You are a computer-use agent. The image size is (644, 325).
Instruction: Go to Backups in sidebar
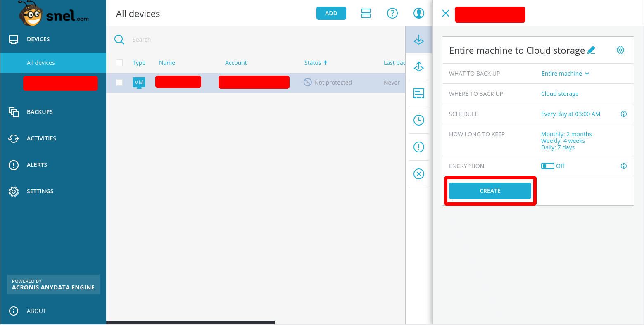[40, 112]
